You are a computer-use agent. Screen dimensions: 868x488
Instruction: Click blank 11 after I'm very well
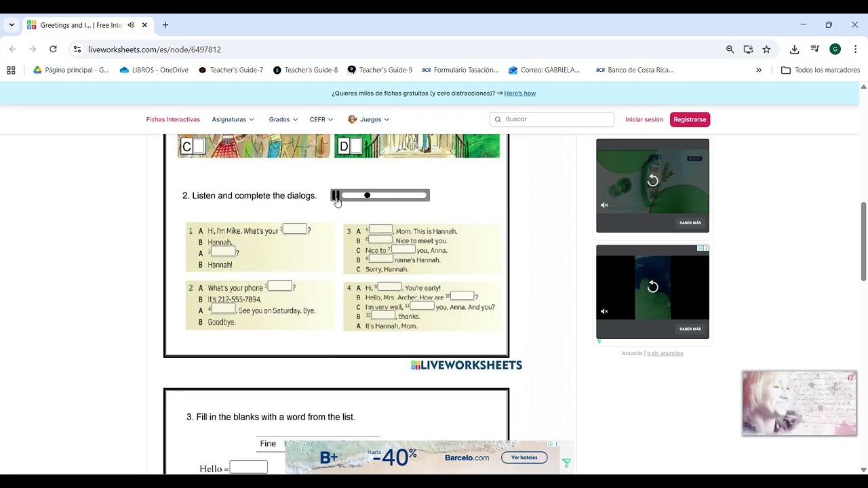(422, 306)
